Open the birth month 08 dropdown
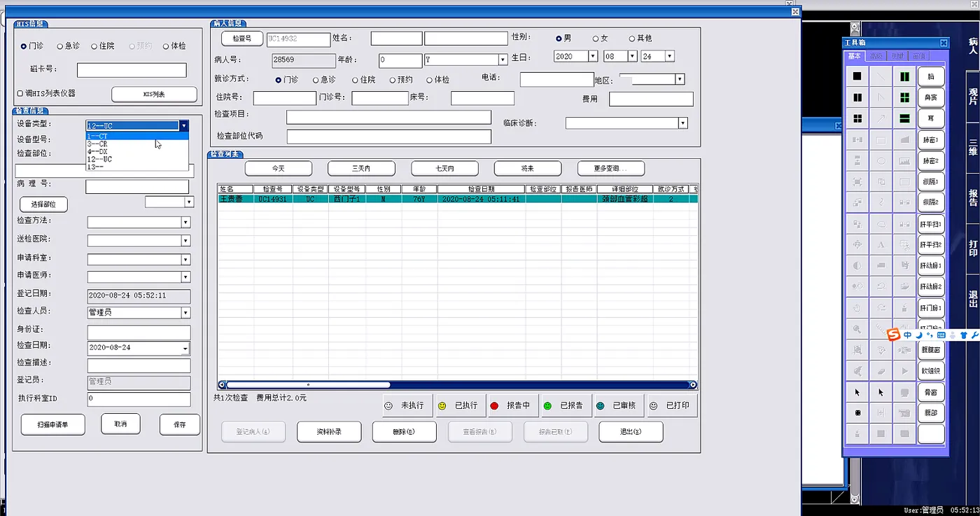980x516 pixels. click(x=632, y=56)
